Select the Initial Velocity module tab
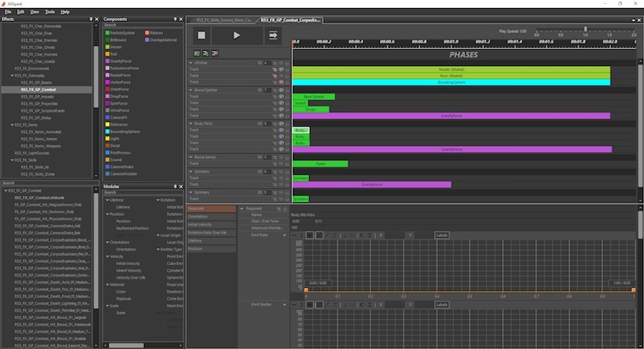The height and width of the screenshot is (349, 644). (212, 225)
